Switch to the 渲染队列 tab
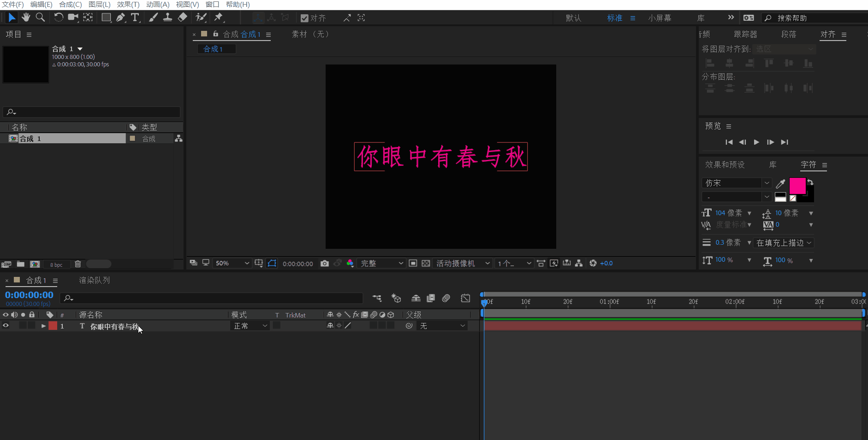The image size is (868, 440). (x=95, y=280)
